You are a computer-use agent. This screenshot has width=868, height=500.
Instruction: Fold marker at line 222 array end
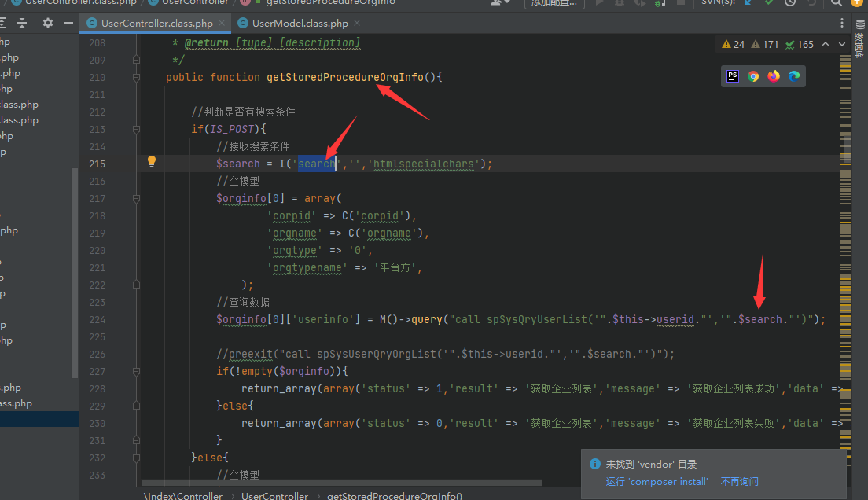tap(136, 285)
